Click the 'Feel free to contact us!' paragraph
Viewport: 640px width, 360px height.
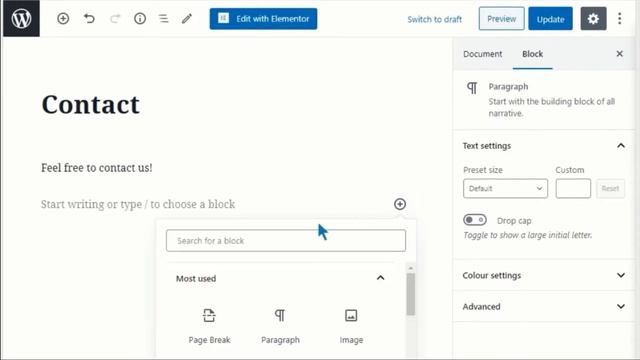click(97, 168)
